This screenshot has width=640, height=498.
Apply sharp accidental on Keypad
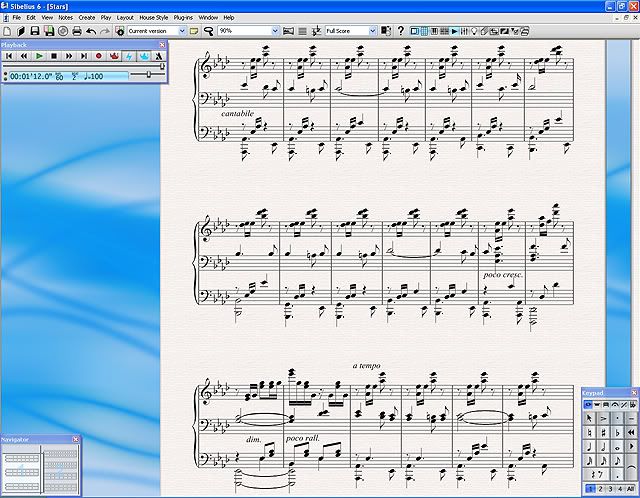pyautogui.click(x=604, y=432)
